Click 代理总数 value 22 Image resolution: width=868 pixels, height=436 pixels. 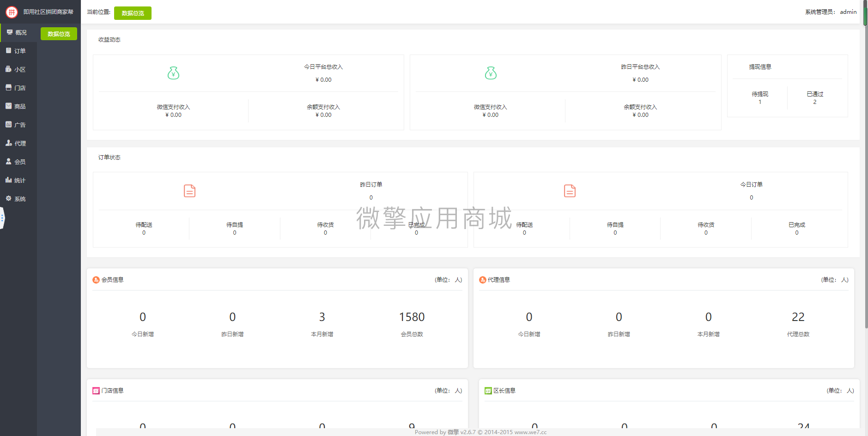798,317
